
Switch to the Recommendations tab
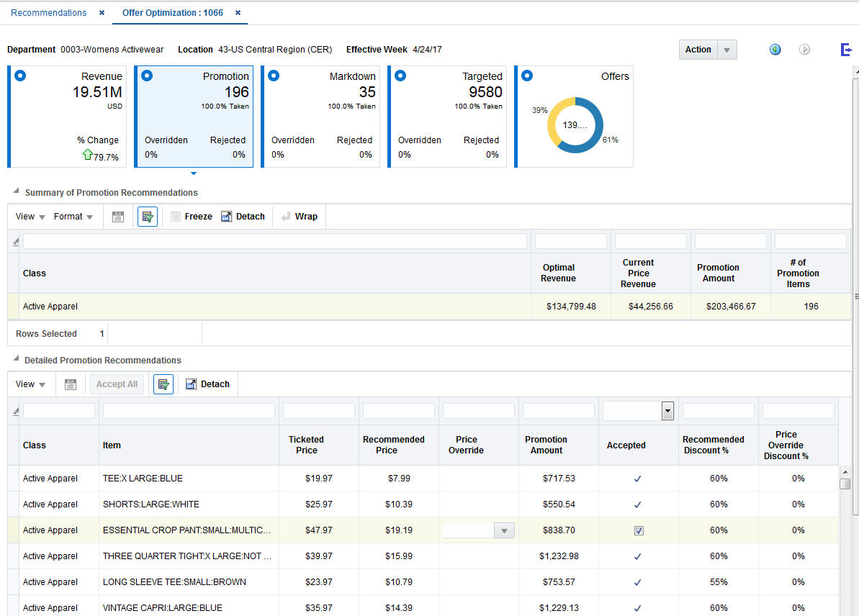click(49, 13)
